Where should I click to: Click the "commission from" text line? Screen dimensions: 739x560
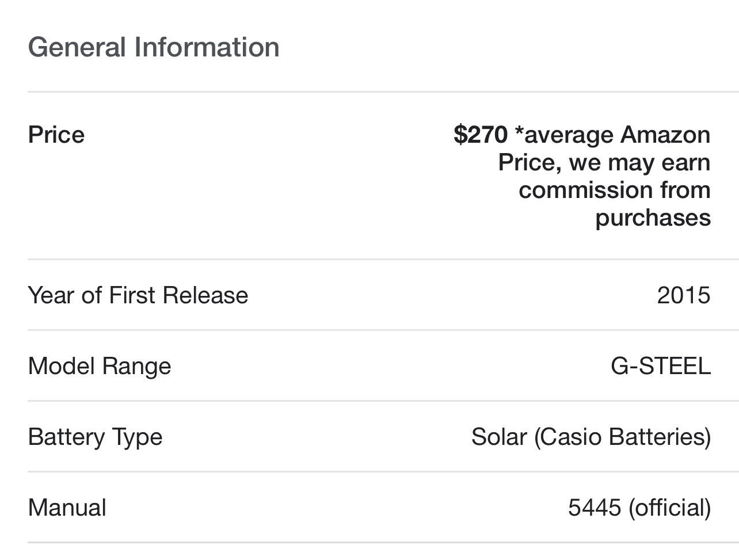click(x=614, y=190)
